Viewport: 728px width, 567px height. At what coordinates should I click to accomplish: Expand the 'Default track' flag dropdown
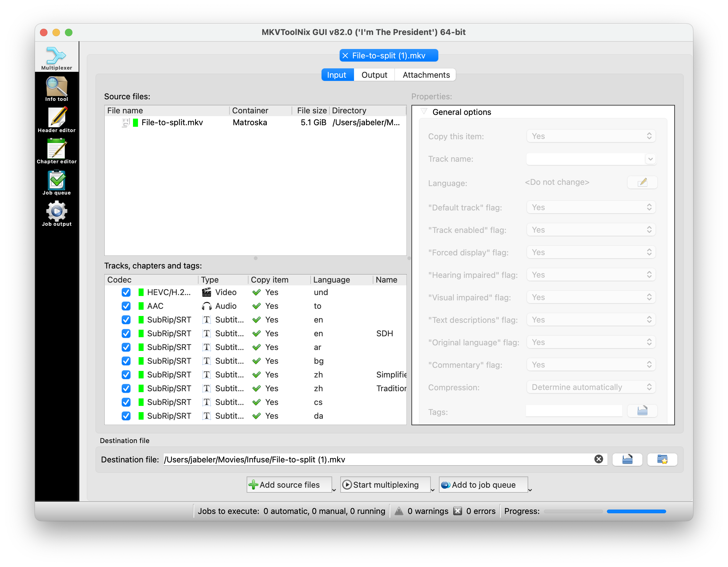pyautogui.click(x=589, y=208)
